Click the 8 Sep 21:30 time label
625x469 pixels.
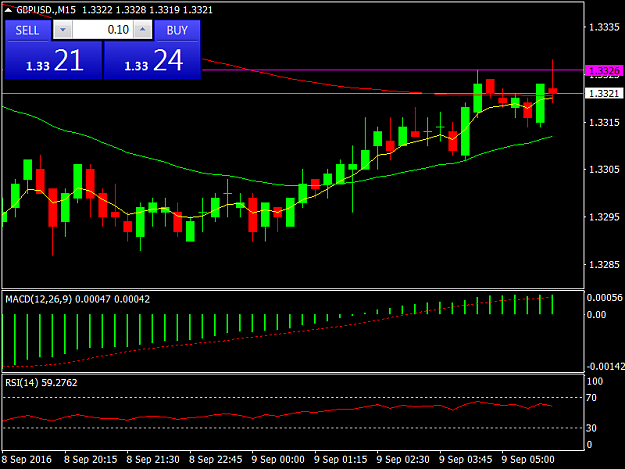tap(153, 459)
